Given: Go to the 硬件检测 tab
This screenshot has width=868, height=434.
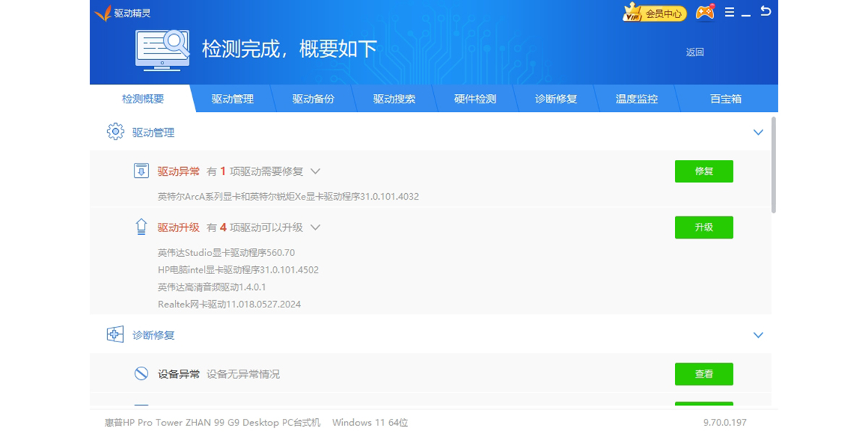Looking at the screenshot, I should point(475,99).
